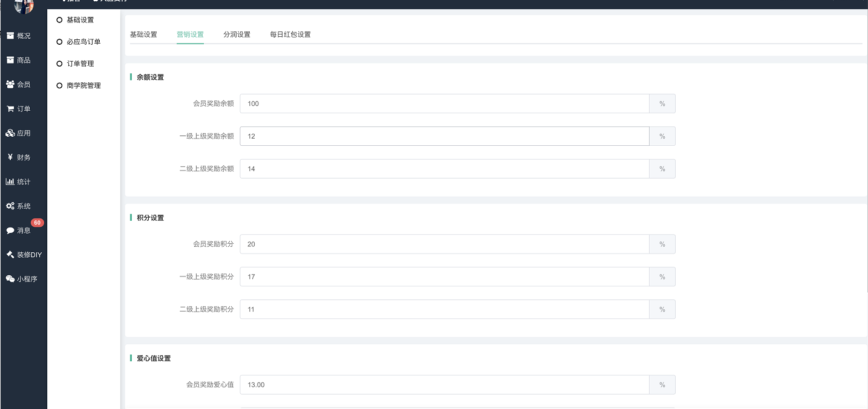Select the 必应鸟订单 submenu circle

point(59,42)
